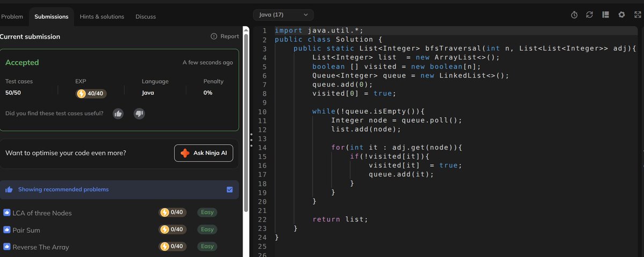
Task: Open the Java (17) language dropdown
Action: click(283, 15)
